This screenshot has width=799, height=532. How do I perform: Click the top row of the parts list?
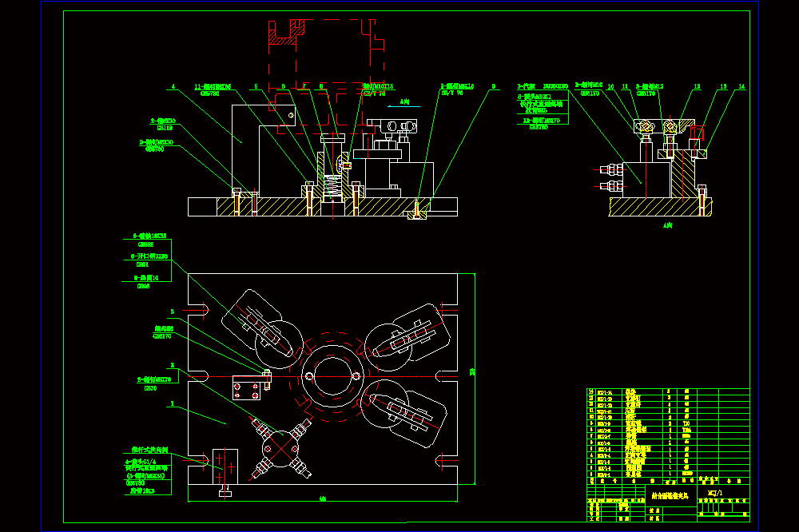668,391
